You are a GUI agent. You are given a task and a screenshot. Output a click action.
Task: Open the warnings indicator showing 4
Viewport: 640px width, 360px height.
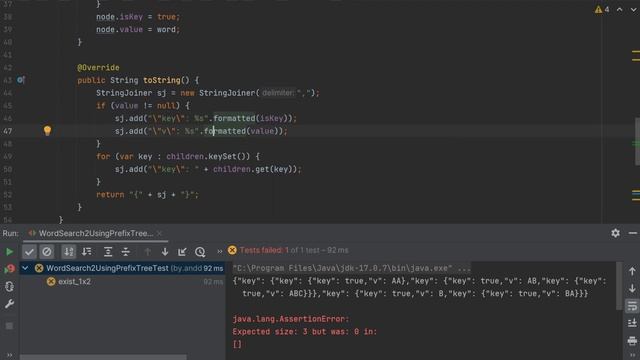(x=602, y=9)
